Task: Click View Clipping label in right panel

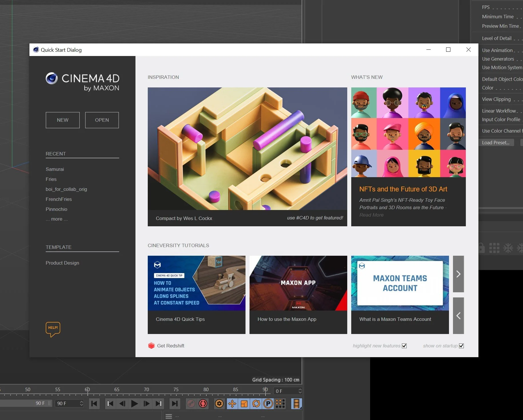Action: pos(496,99)
